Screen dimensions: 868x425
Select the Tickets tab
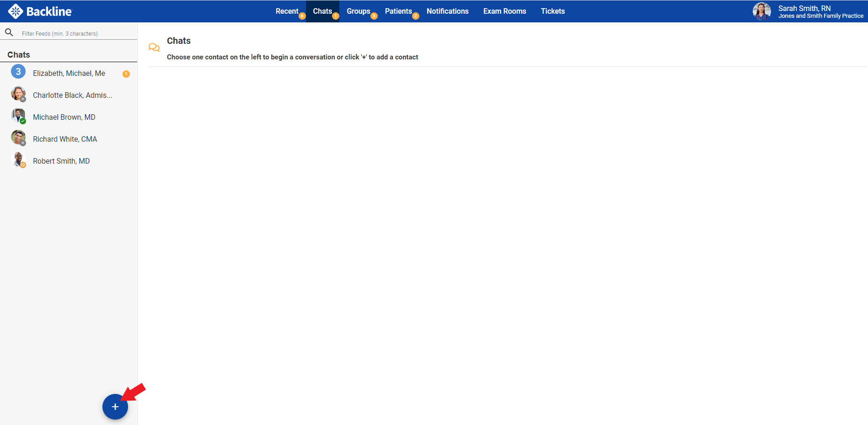point(552,11)
